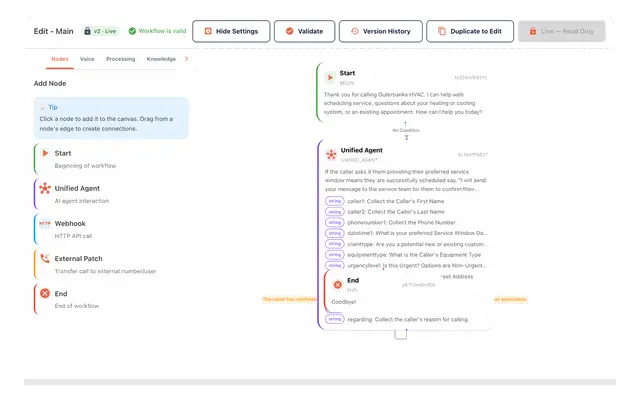Click the string badge beside clienttype
640x400 pixels.
click(x=335, y=244)
